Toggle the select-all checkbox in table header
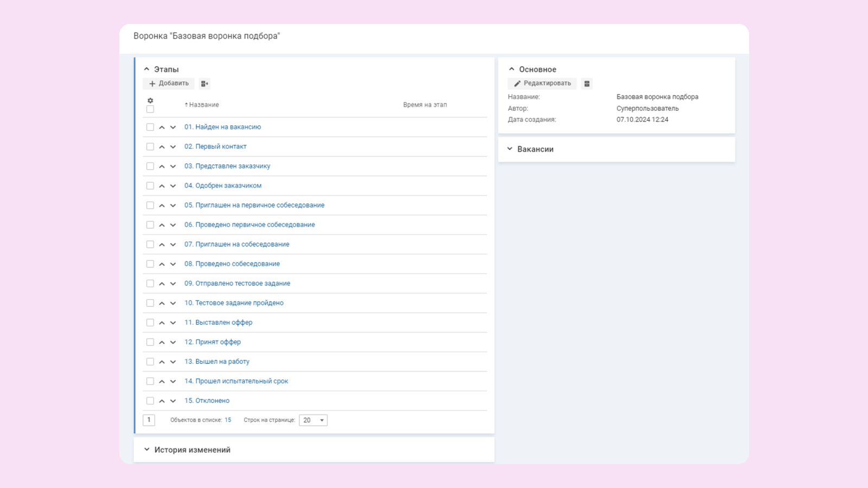The image size is (868, 488). tap(150, 109)
